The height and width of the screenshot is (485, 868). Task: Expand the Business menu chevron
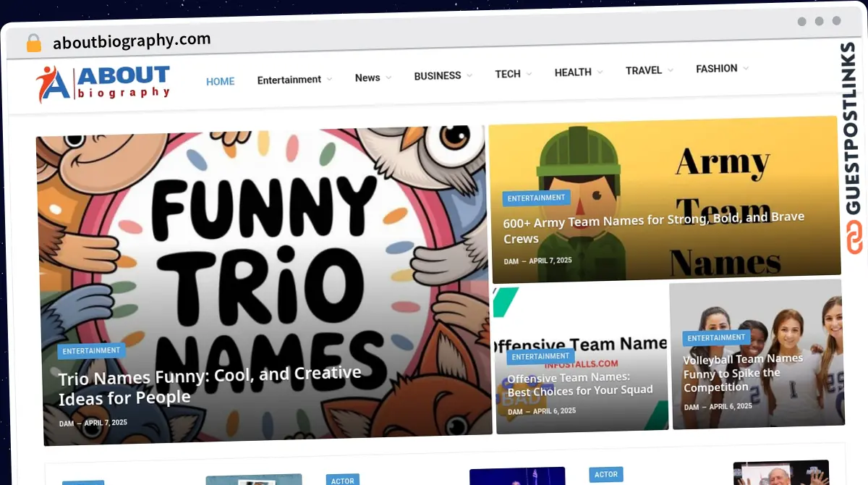tap(469, 75)
